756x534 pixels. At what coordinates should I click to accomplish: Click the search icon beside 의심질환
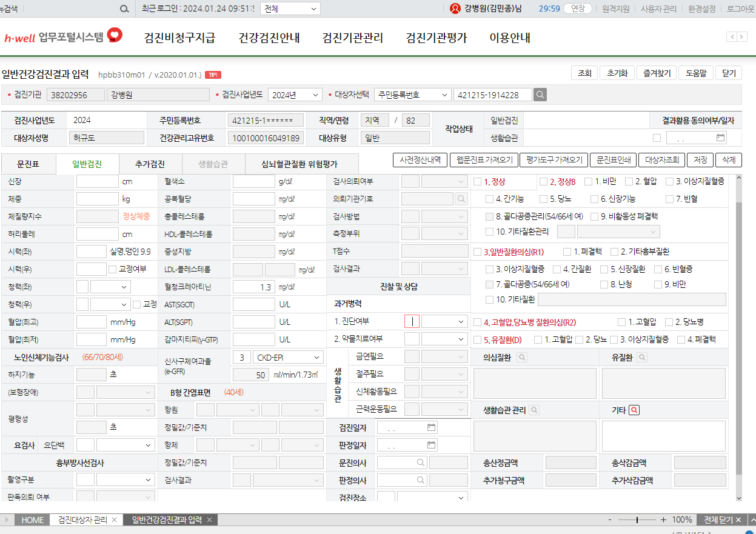coord(521,358)
